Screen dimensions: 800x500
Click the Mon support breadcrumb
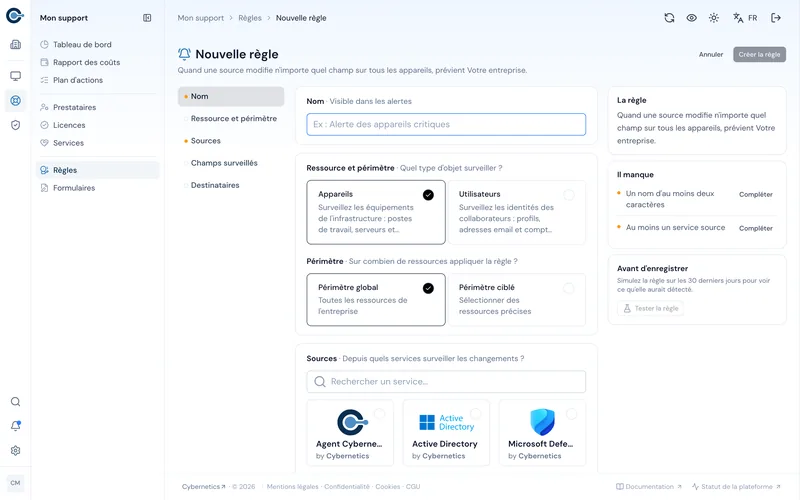(201, 18)
